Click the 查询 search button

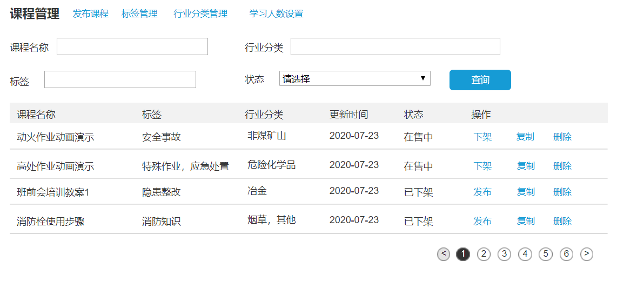(x=480, y=80)
